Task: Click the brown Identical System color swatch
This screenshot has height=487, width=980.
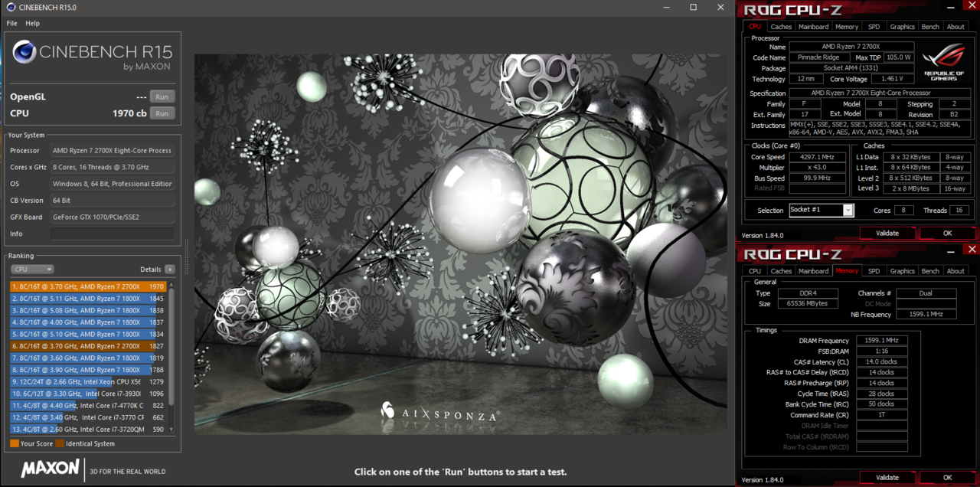Action: click(59, 443)
